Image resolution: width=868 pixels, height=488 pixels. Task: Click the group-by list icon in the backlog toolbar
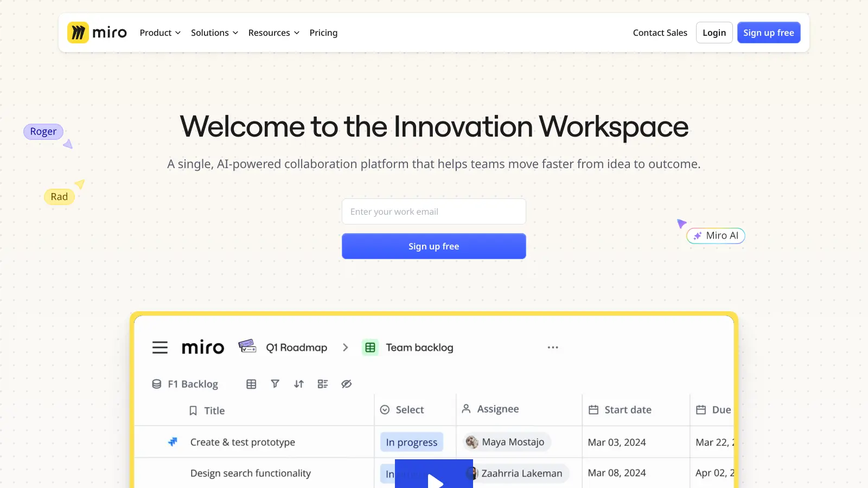tap(323, 384)
